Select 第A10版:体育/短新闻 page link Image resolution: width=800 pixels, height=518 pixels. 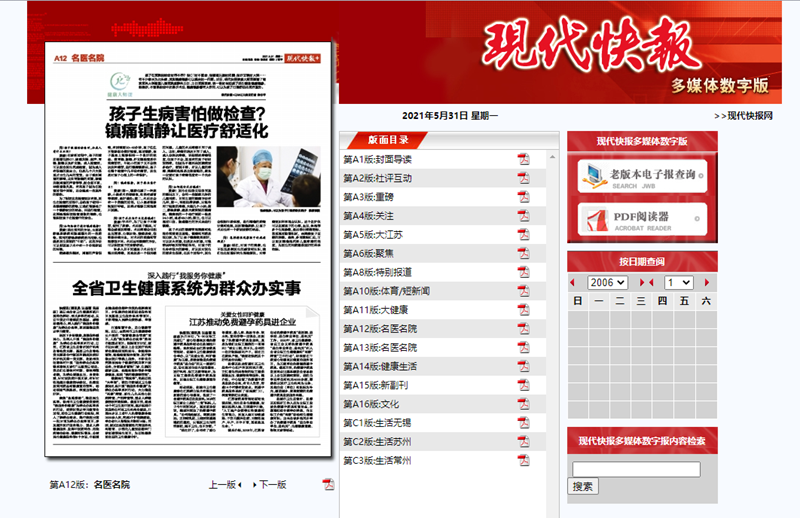pos(386,291)
